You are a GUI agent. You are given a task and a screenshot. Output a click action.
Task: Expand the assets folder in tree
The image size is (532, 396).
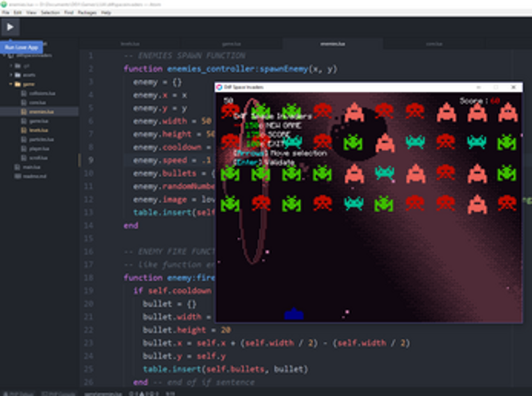(11, 75)
